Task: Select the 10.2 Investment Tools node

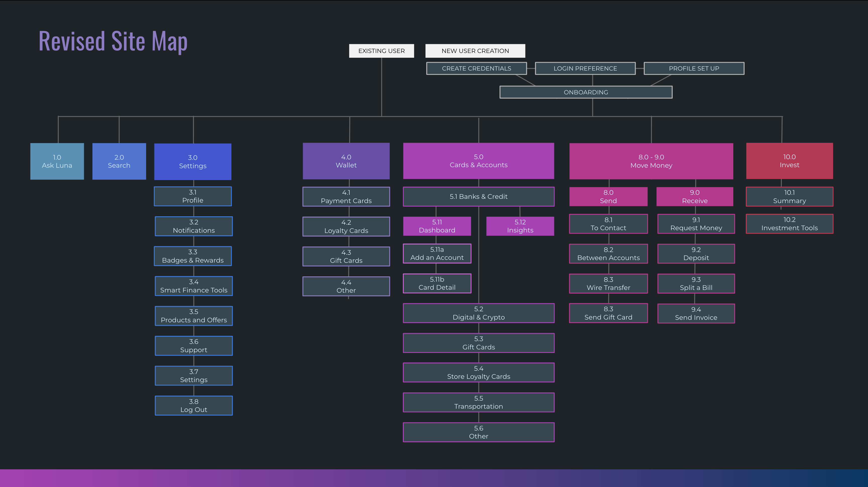Action: coord(789,224)
